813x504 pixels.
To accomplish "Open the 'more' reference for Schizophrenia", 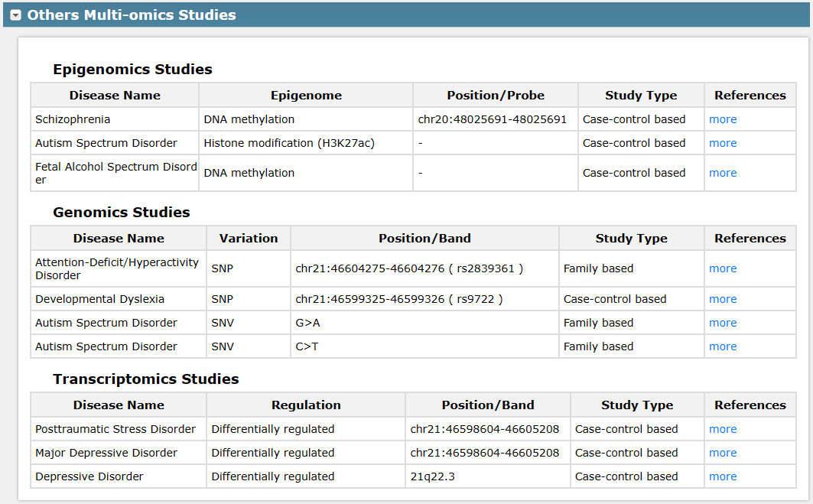I will pyautogui.click(x=722, y=119).
